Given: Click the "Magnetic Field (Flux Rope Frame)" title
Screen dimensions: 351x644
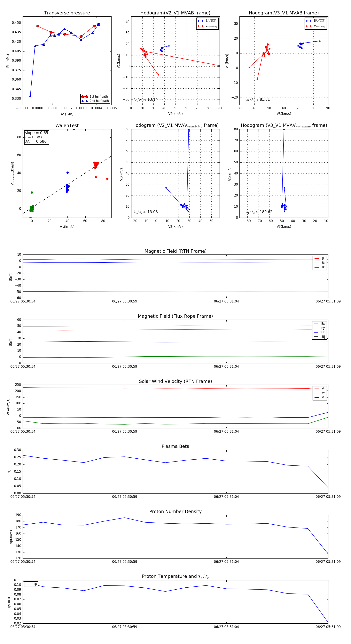Looking at the screenshot, I should 175,316.
